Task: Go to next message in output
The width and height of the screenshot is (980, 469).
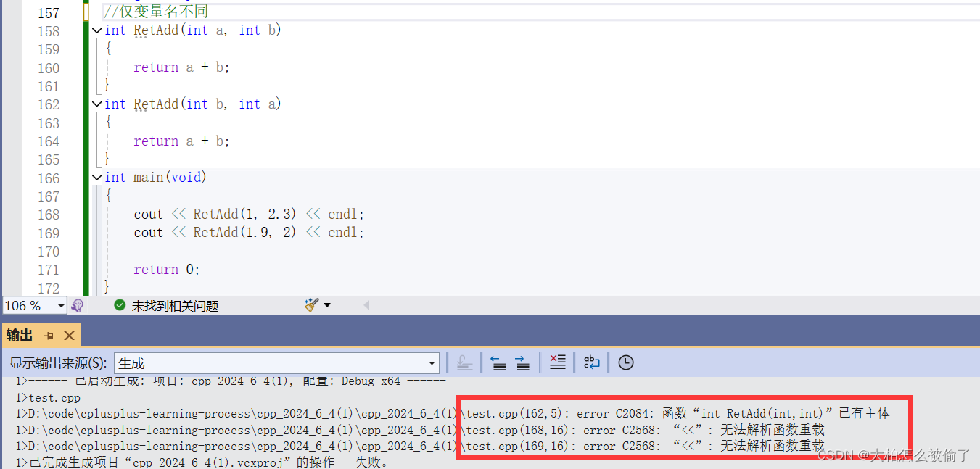Action: 522,362
